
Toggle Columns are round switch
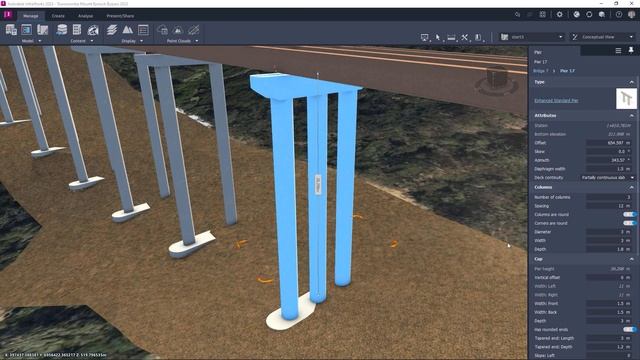[x=629, y=214]
